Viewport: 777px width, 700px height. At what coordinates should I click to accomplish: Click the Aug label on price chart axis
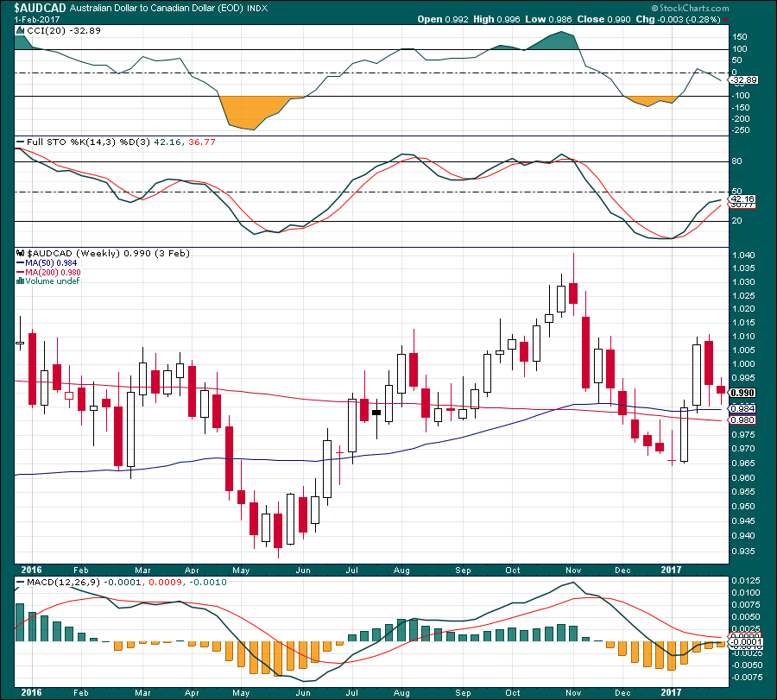pyautogui.click(x=401, y=571)
